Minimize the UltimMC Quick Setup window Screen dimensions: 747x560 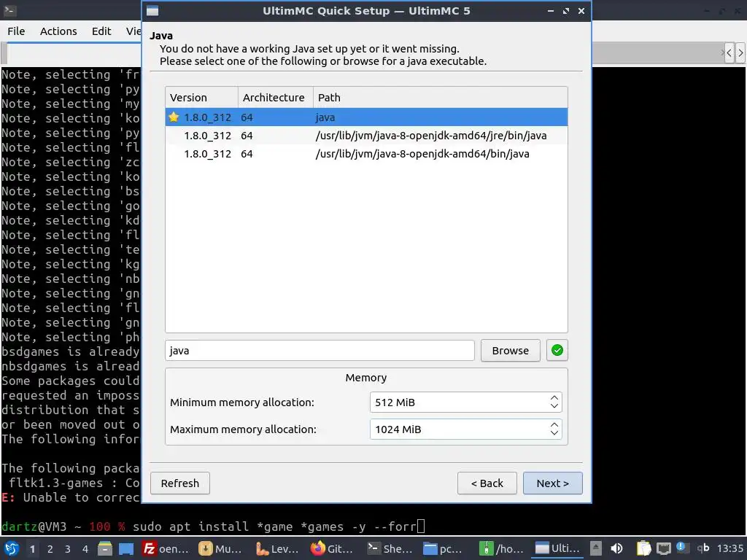click(551, 10)
